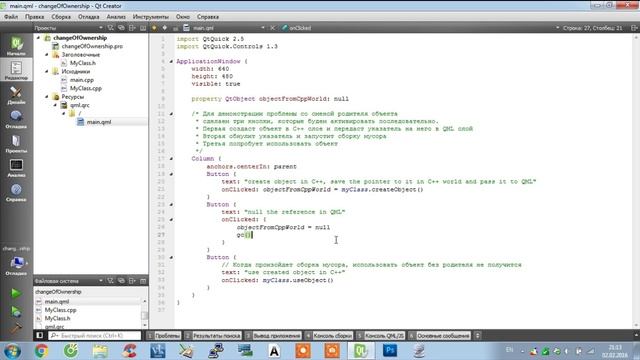640x360 pixels.
Task: Close the Проекты side panel
Action: pyautogui.click(x=143, y=28)
